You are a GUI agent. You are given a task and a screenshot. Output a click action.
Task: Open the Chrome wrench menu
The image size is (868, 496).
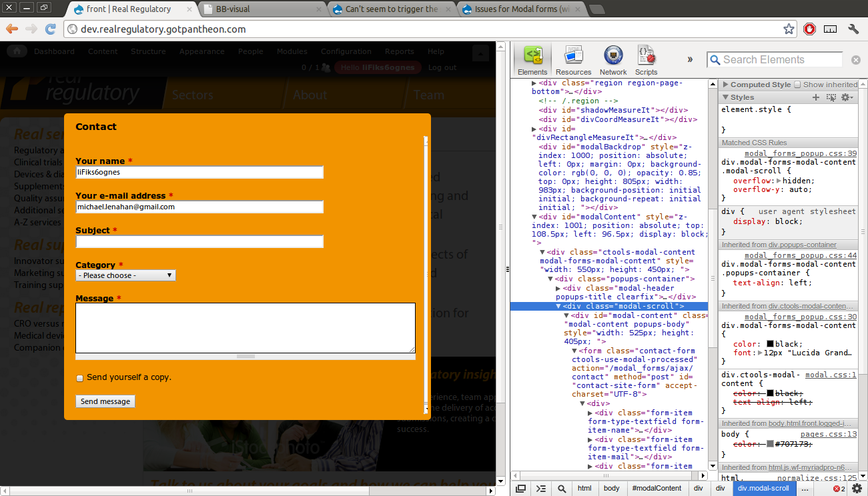coord(853,29)
